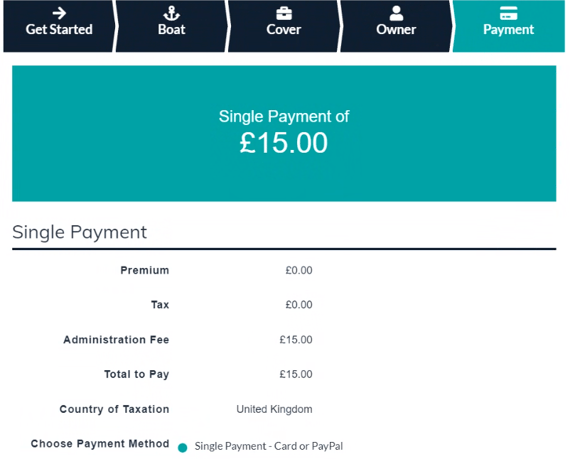Viewport: 570px width, 459px height.
Task: Click the Administration Fee £15.00 value
Action: (296, 340)
